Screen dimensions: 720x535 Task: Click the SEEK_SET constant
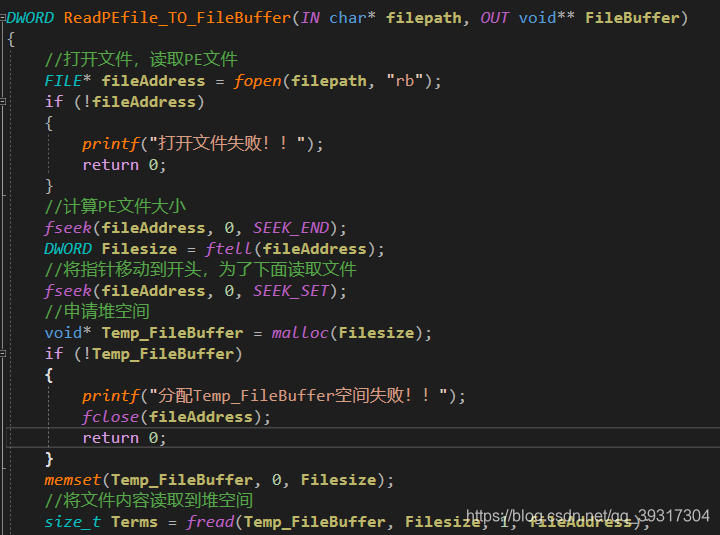coord(291,291)
